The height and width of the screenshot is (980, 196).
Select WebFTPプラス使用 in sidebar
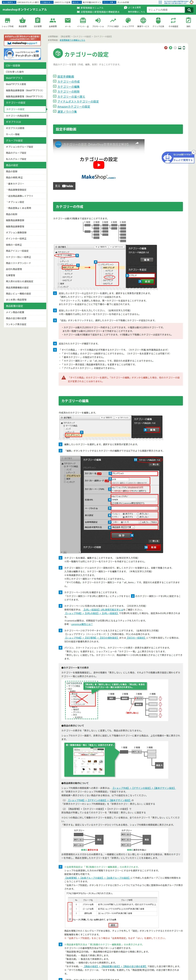[x=25, y=84]
